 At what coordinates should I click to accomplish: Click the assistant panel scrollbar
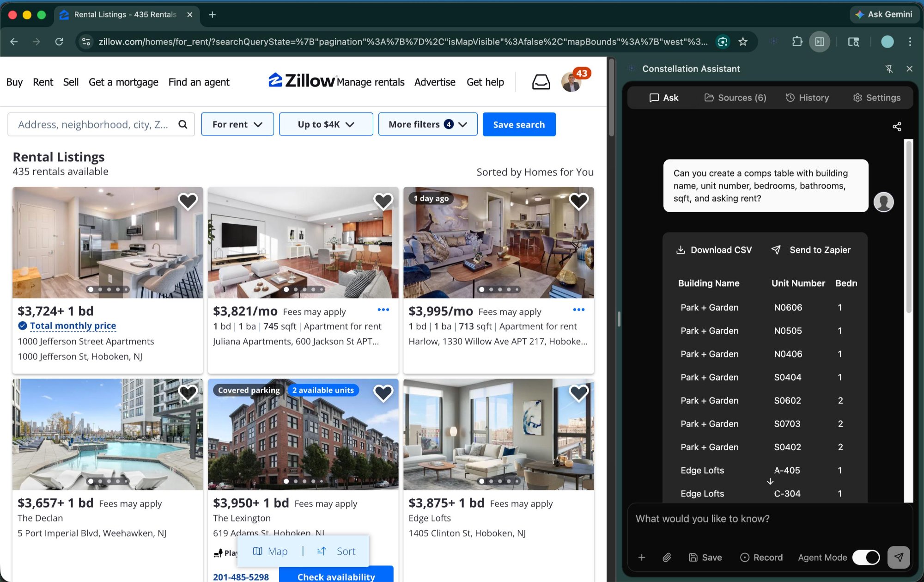[909, 227]
